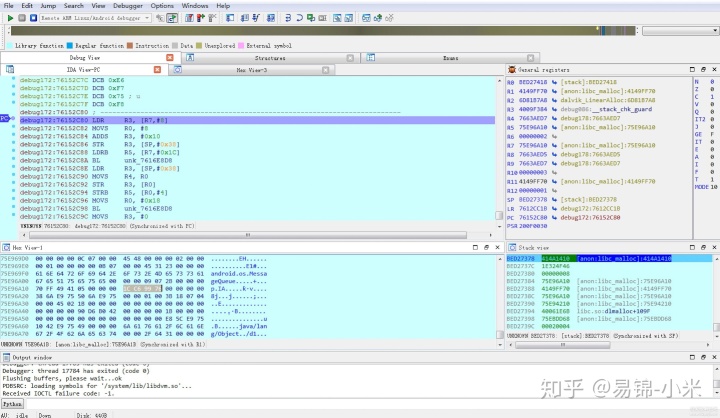
Task: Switch to the Hex View-3 tab
Action: tap(251, 70)
